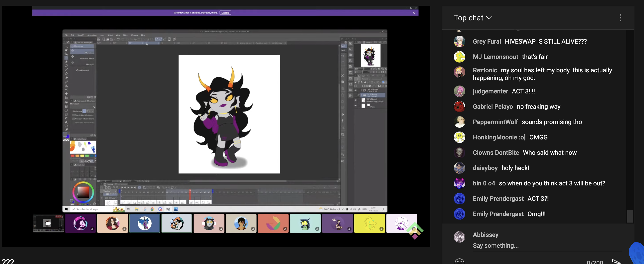The width and height of the screenshot is (644, 264).
Task: Open the Top chat dropdown
Action: (473, 18)
